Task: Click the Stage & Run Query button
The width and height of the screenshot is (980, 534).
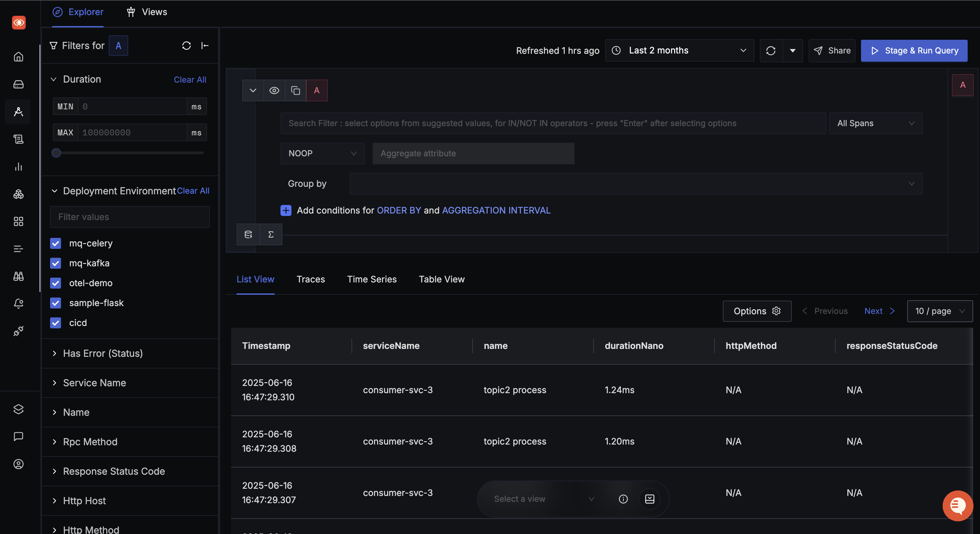Action: point(914,51)
